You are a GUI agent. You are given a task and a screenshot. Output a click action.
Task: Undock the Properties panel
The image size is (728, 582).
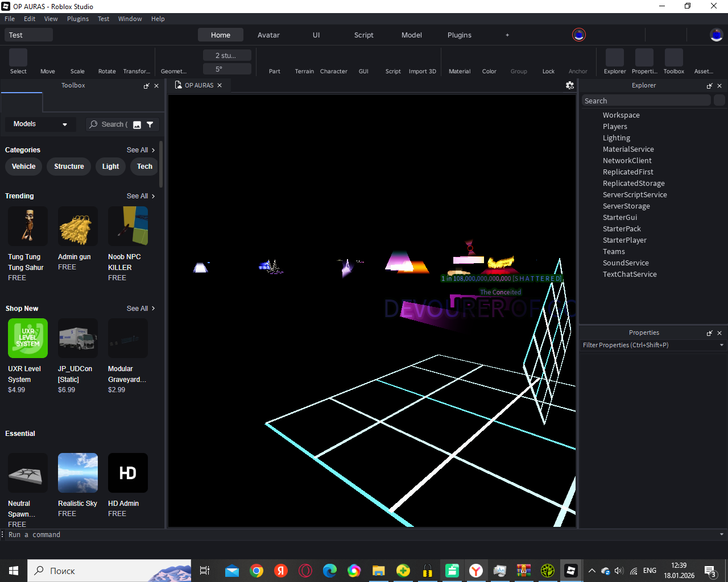[710, 333]
